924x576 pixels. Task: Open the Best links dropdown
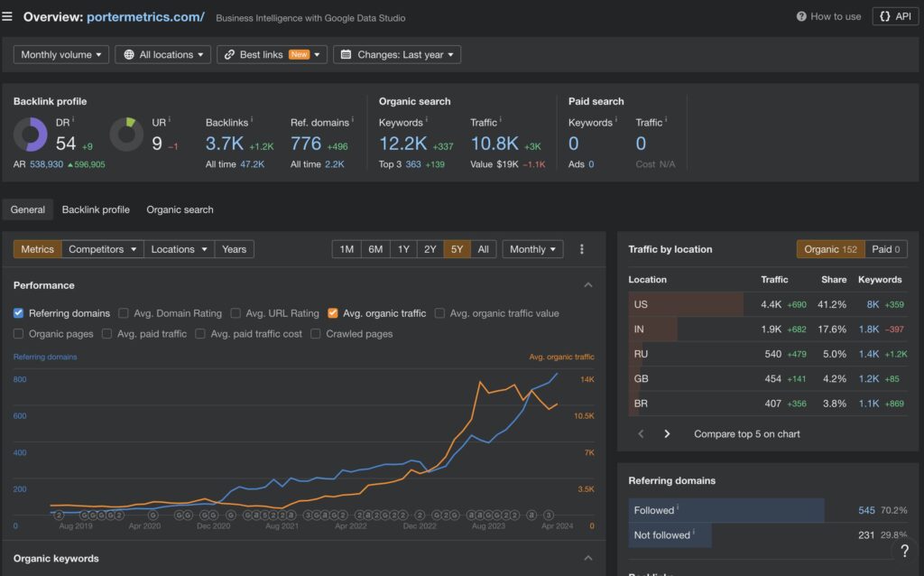tap(272, 54)
